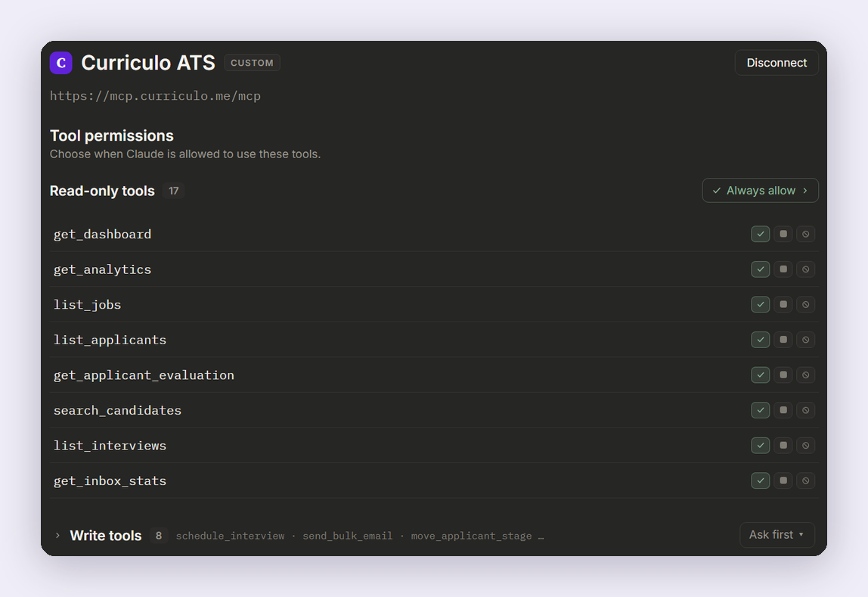868x597 pixels.
Task: Set get_applicant_evaluation to needs approval (square)
Action: click(783, 375)
